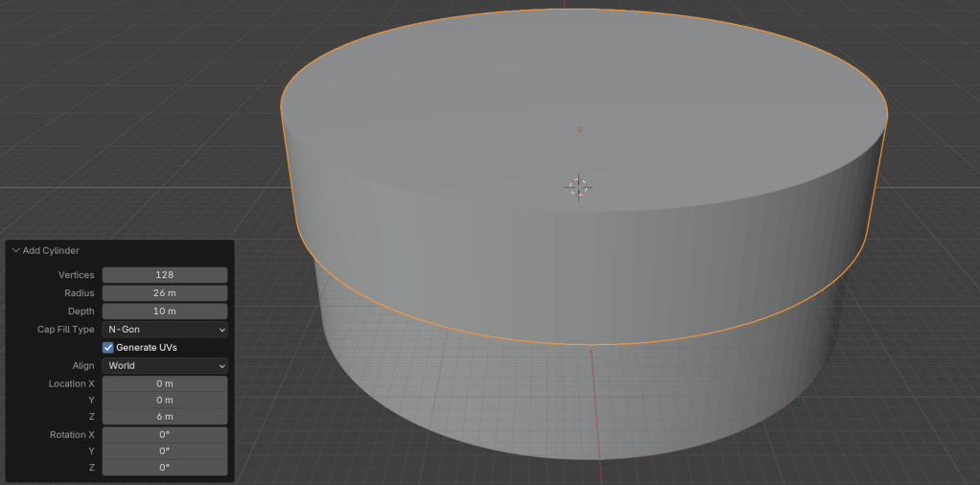
Task: Open the Align dropdown set to World
Action: point(164,365)
